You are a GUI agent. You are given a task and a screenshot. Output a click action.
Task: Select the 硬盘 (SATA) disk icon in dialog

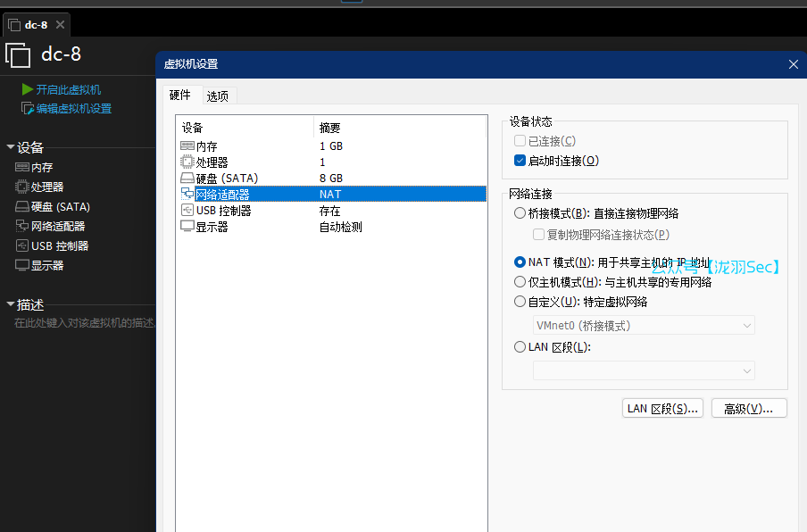[187, 178]
